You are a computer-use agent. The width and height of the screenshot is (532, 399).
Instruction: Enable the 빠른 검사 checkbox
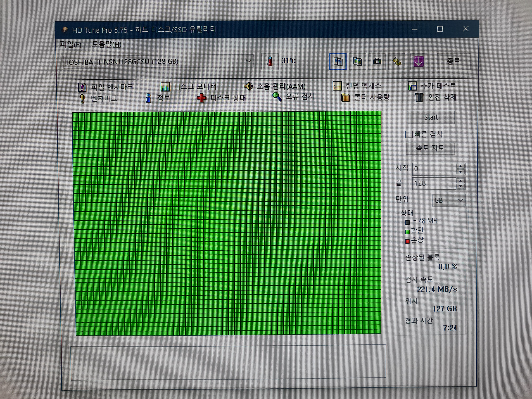[409, 134]
